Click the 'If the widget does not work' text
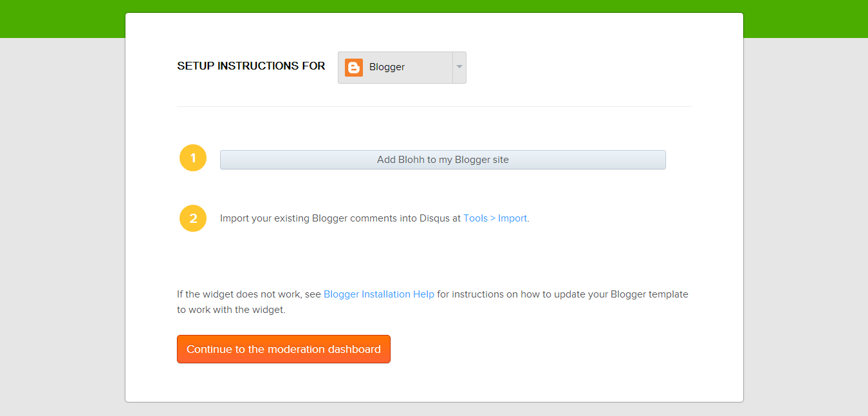868x416 pixels. pos(239,294)
